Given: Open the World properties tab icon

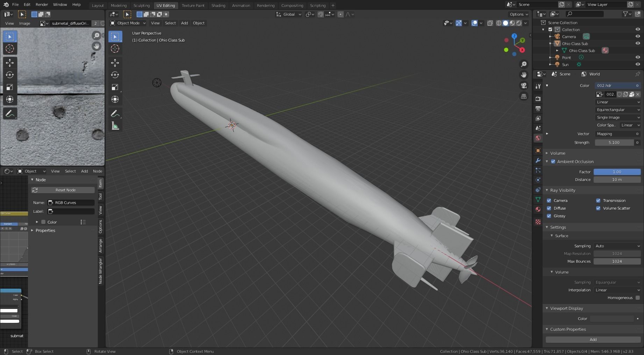Looking at the screenshot, I should click(538, 138).
